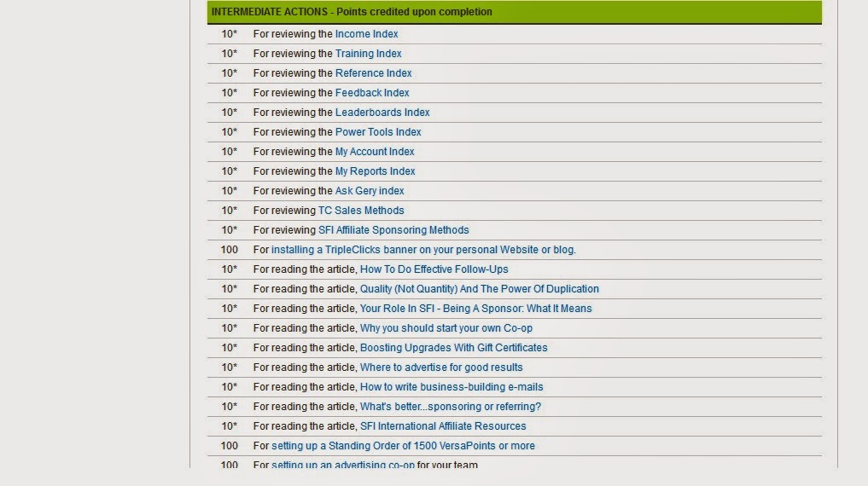The image size is (868, 486).
Task: Click 100 points value in TripleClicks banner row
Action: pos(230,250)
